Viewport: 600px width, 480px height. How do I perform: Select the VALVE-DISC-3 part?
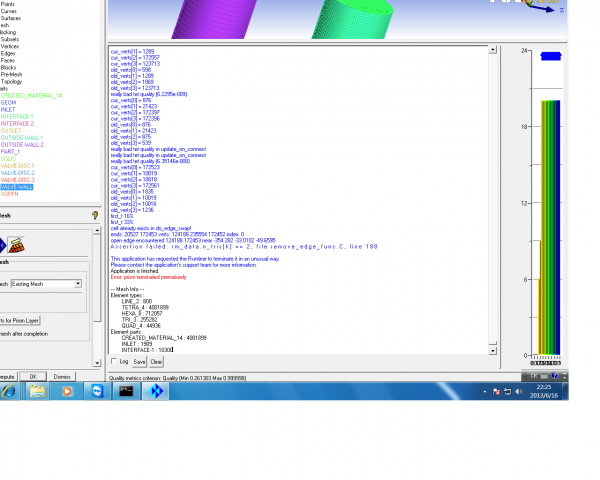coord(18,180)
